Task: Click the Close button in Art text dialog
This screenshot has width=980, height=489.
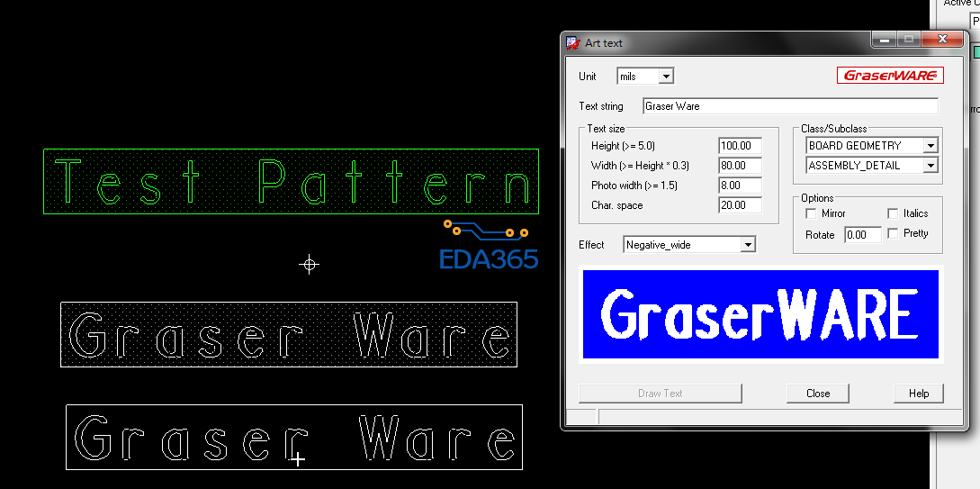Action: coord(817,394)
